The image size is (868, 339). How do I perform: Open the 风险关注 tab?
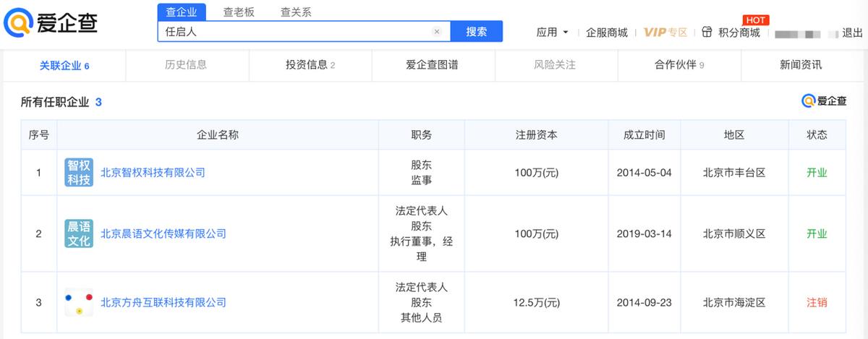click(x=556, y=65)
